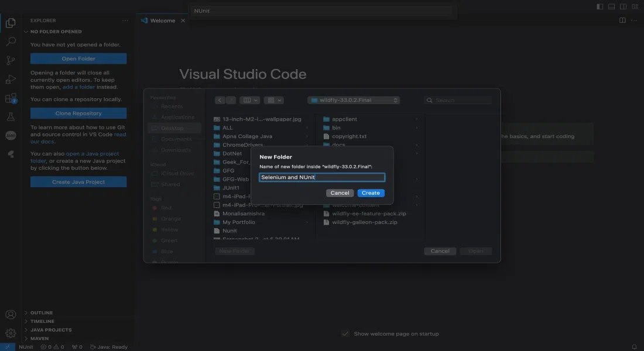Click the NUnit command center search box

(321, 11)
